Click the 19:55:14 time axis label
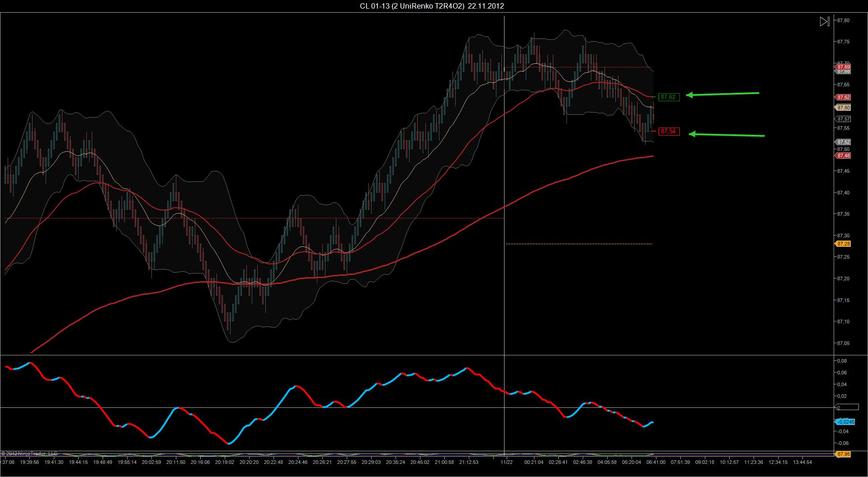 127,462
